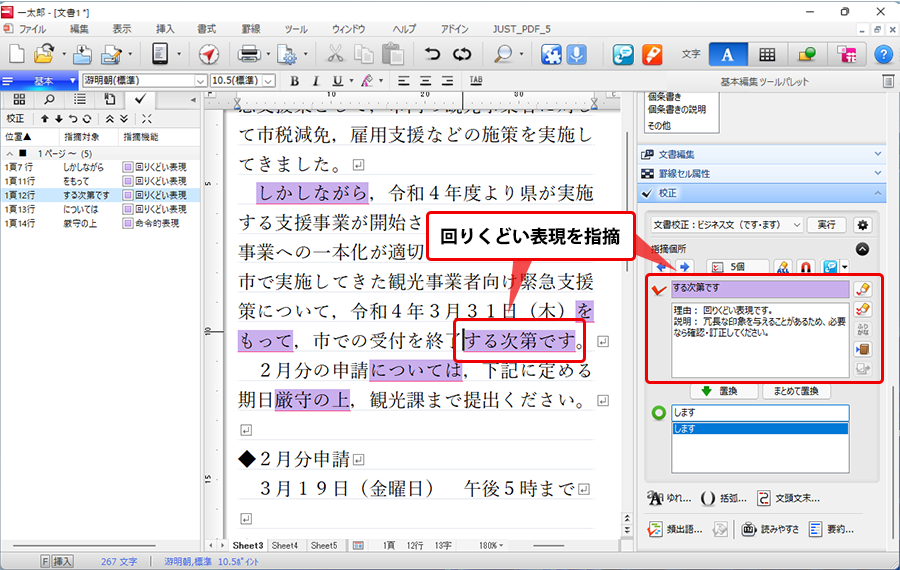Click the print icon in the toolbar

tap(248, 54)
